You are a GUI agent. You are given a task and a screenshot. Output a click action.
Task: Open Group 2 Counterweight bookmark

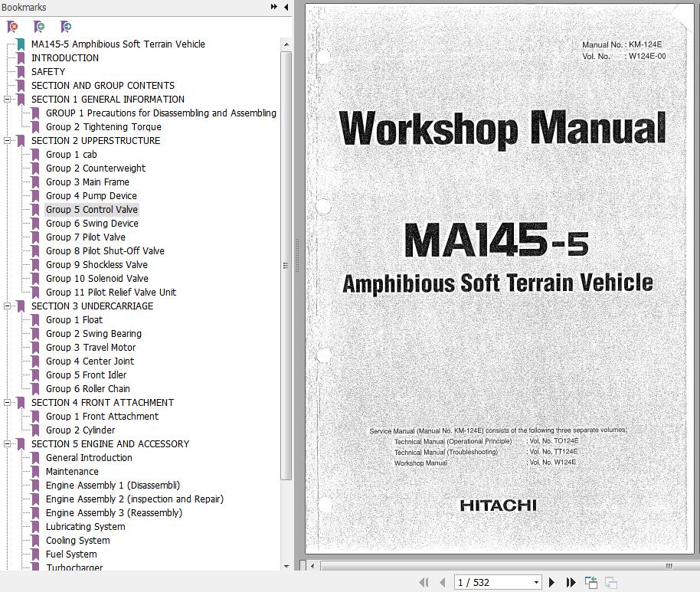point(96,168)
